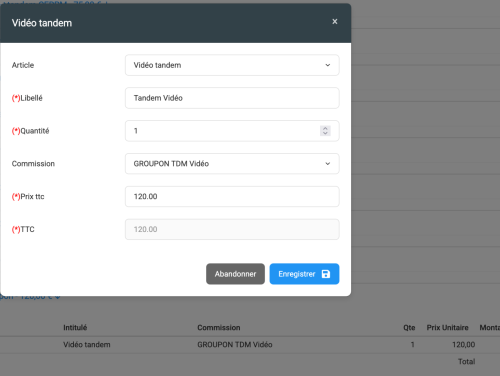
Task: Close the Vidéo tandem dialog
Action: (335, 22)
